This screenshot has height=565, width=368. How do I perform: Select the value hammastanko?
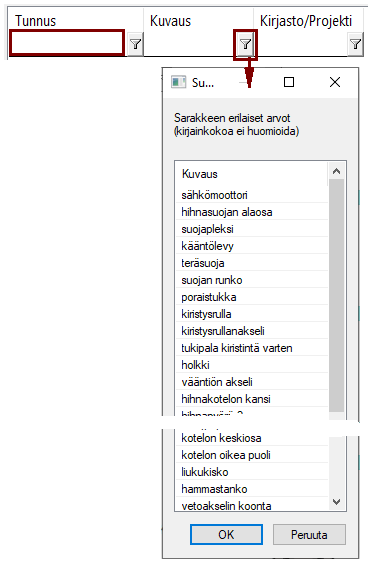[x=252, y=489]
